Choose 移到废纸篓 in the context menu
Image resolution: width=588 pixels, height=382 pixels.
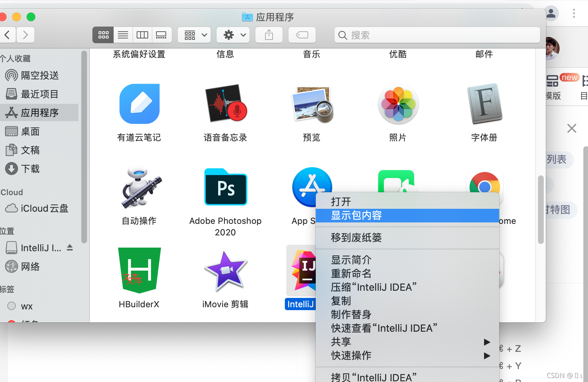click(x=407, y=238)
